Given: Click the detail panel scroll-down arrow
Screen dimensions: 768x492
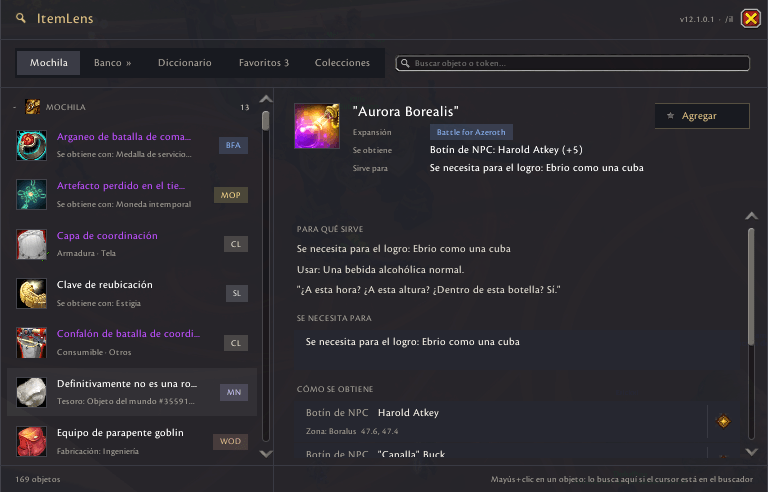Looking at the screenshot, I should pyautogui.click(x=751, y=452).
